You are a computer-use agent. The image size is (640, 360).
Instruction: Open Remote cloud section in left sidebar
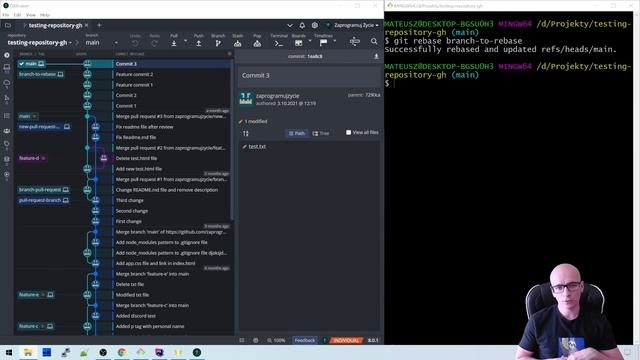click(7, 83)
